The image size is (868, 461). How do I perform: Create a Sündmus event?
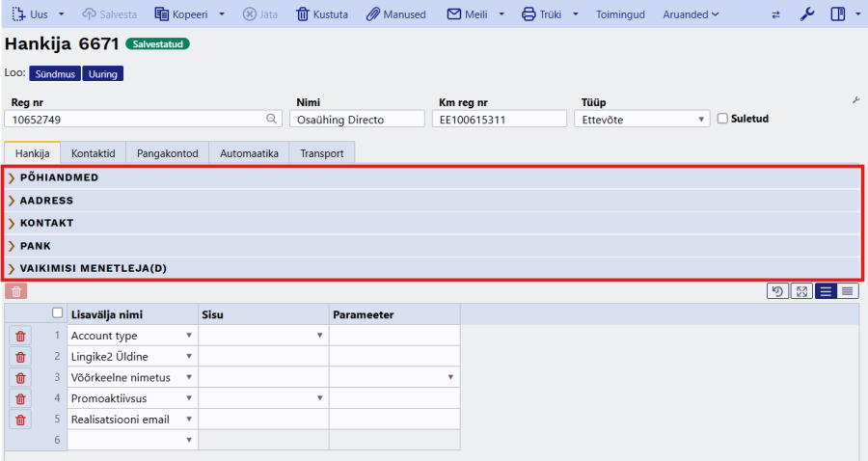pyautogui.click(x=55, y=73)
